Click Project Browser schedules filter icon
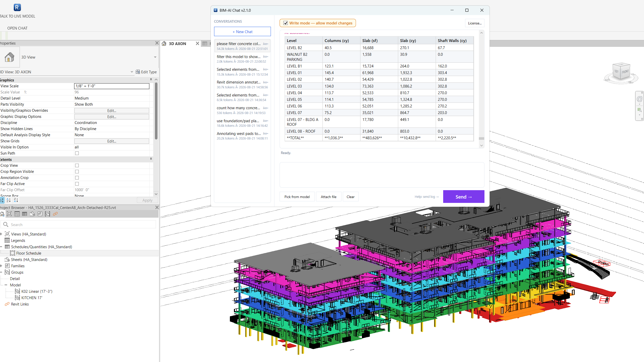This screenshot has width=644, height=362. [25, 214]
